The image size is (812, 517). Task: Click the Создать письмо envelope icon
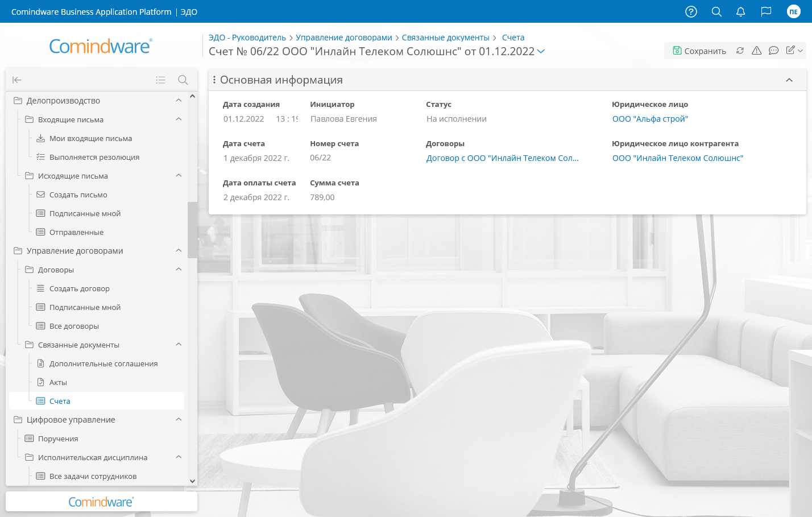[40, 195]
